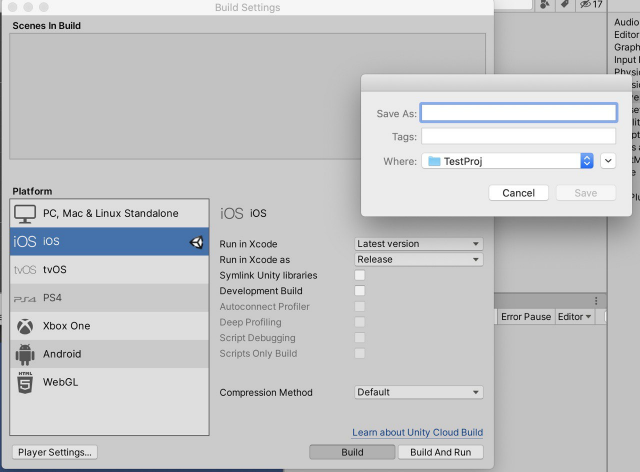Image resolution: width=640 pixels, height=472 pixels.
Task: Toggle Script Debugging checkbox
Action: tap(360, 338)
